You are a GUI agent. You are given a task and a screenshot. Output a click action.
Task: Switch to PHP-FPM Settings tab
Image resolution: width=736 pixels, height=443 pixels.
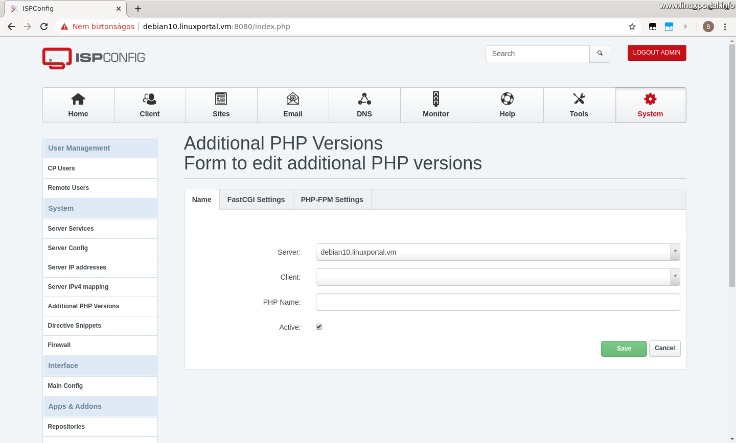332,199
